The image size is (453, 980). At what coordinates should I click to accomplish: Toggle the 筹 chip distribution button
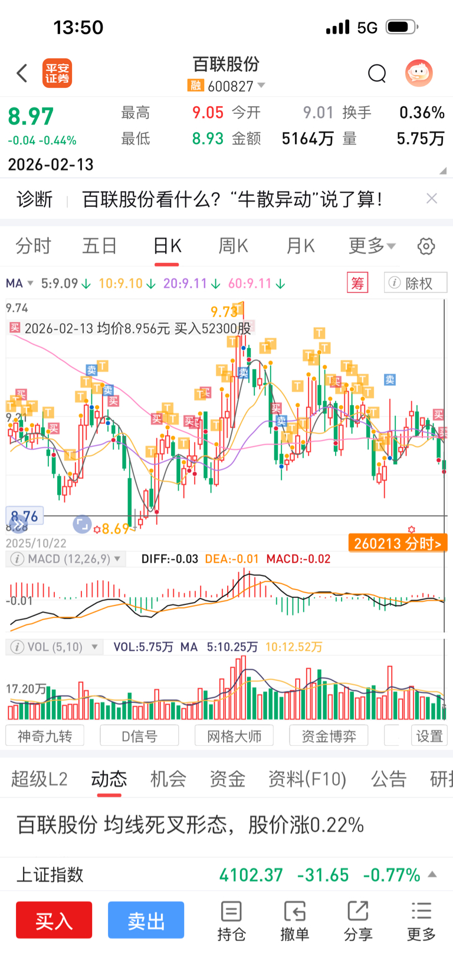357,283
